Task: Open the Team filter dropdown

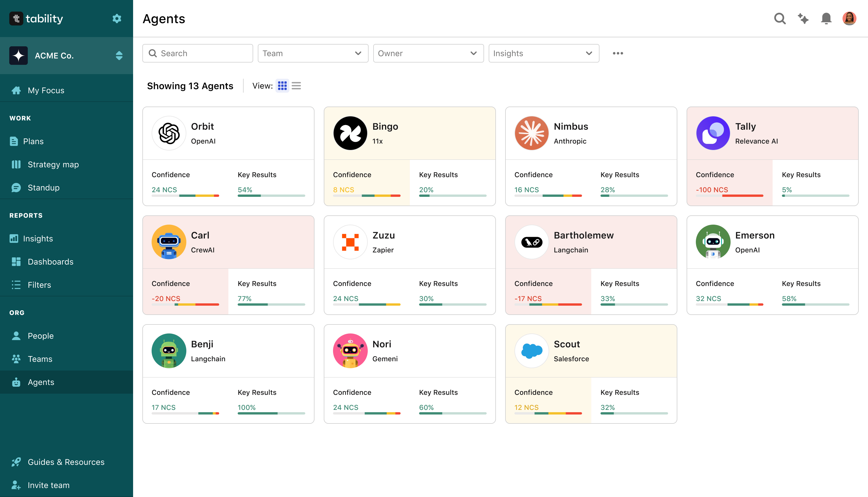Action: pos(313,53)
